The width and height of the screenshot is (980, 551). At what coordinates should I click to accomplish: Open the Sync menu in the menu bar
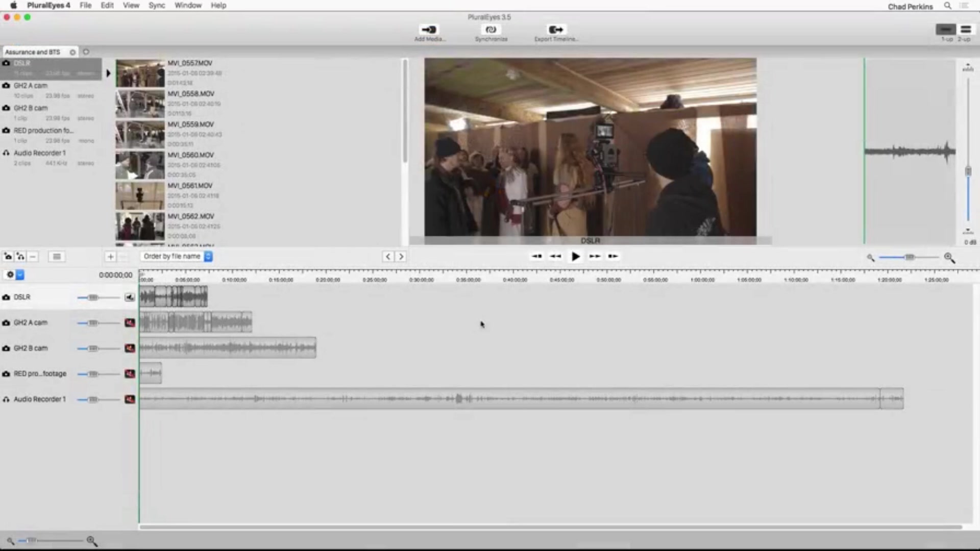(157, 6)
